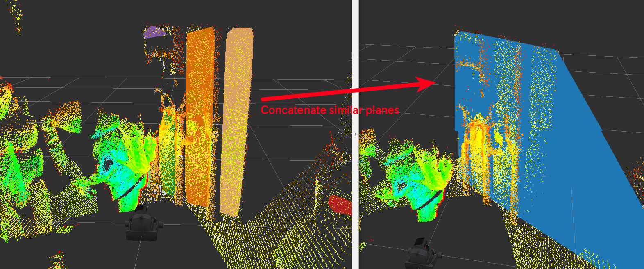Click the "Concatenate similar planes" label

coord(330,110)
